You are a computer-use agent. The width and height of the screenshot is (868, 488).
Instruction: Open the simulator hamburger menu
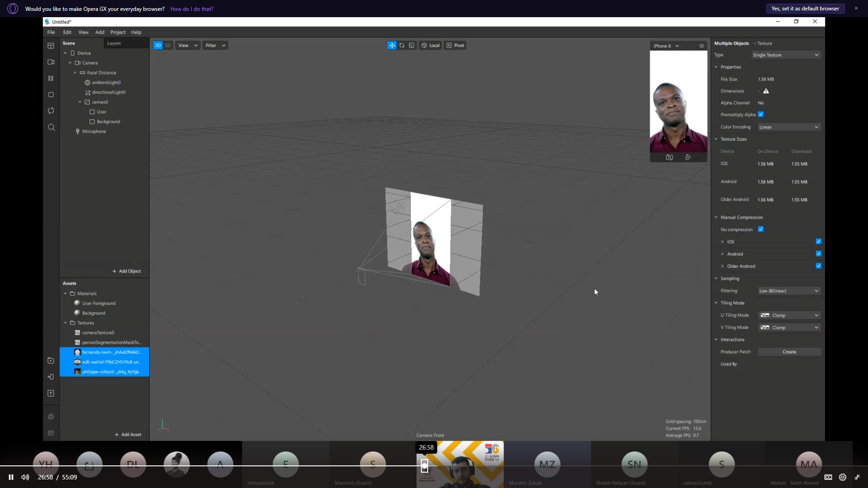[x=701, y=46]
